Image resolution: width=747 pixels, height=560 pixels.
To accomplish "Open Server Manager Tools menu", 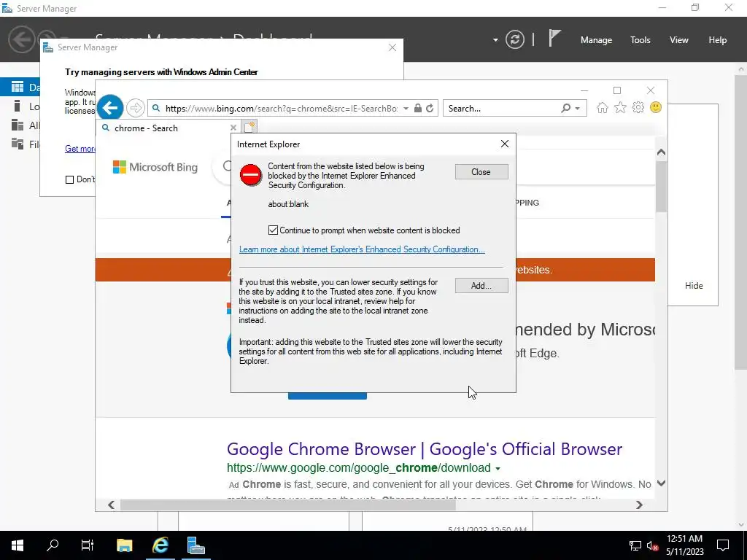I will click(x=640, y=40).
